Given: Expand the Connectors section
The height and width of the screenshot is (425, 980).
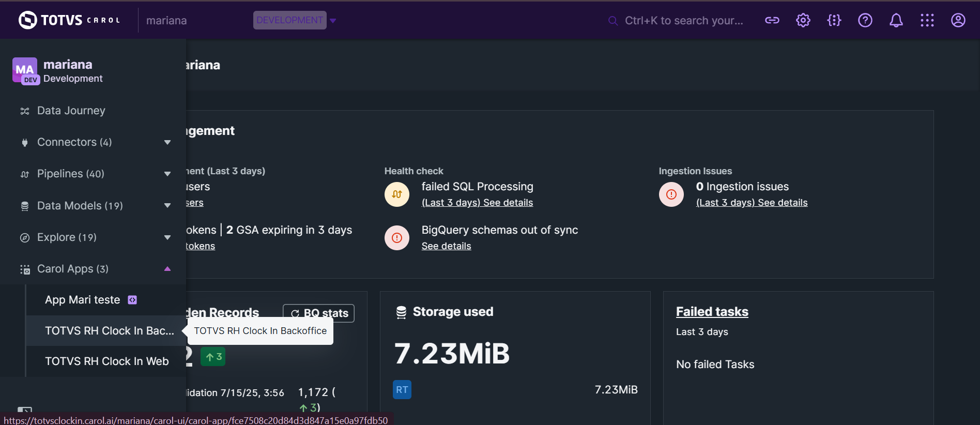Looking at the screenshot, I should [167, 142].
